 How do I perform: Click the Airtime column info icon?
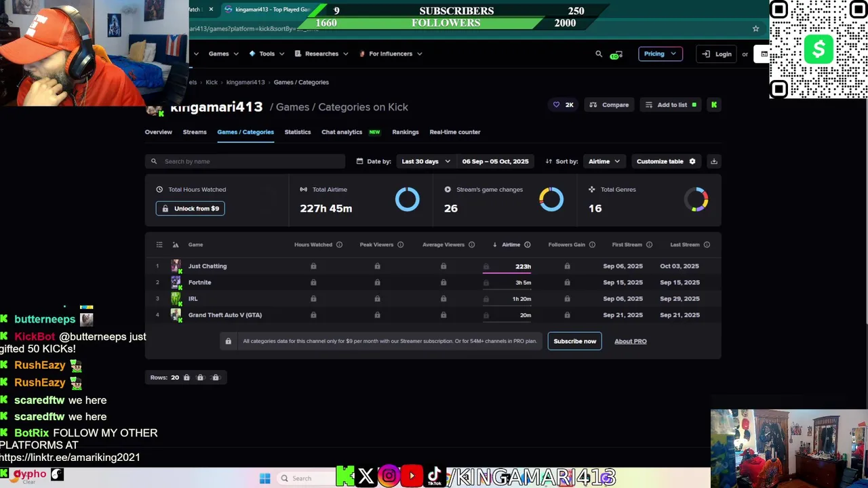tap(528, 245)
